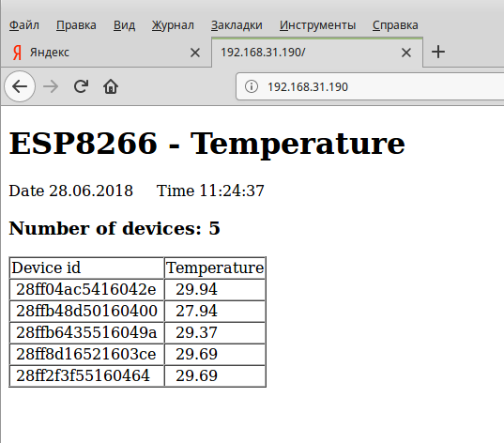Show site information icon in address bar
This screenshot has height=443, width=504.
coord(251,86)
